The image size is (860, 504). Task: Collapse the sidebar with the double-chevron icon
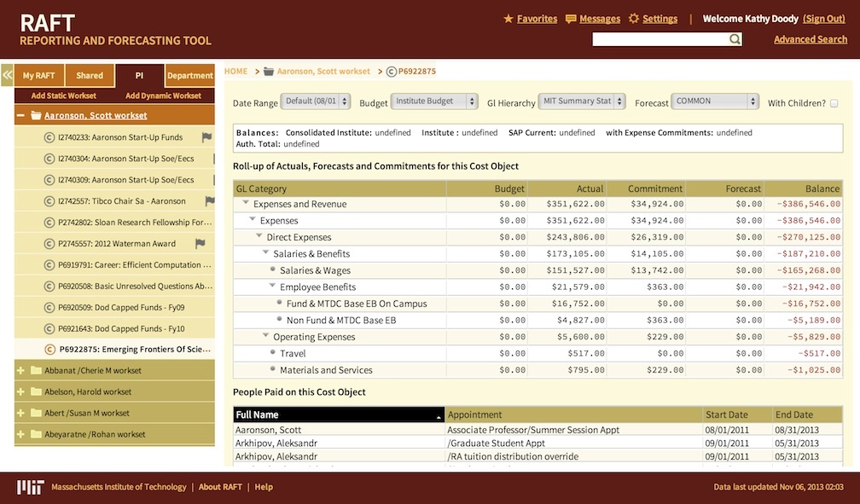(7, 75)
